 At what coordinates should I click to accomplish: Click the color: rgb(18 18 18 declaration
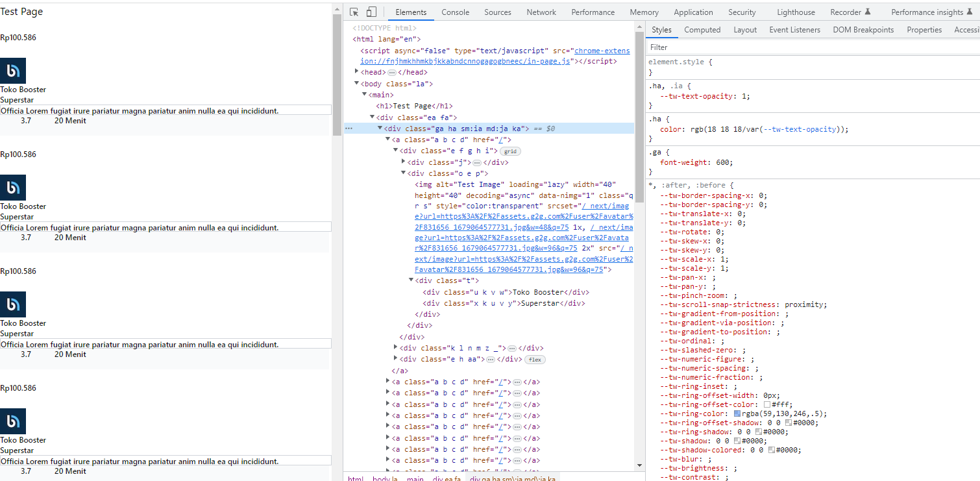[753, 129]
